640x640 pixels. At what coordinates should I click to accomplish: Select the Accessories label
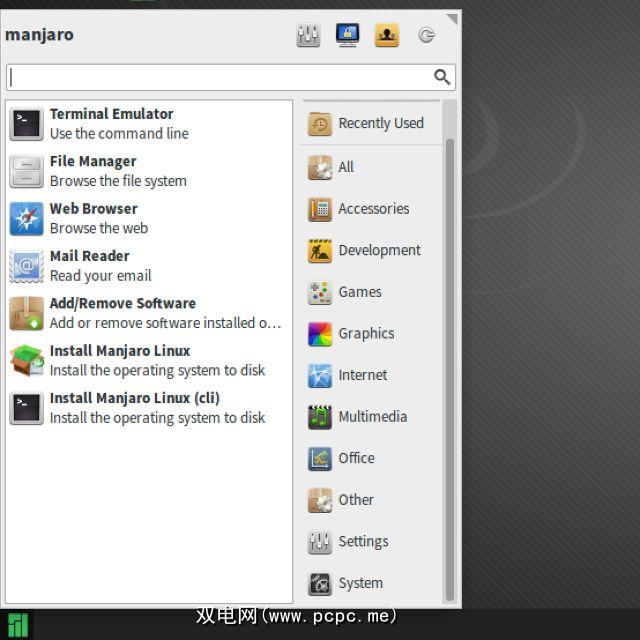(x=374, y=209)
